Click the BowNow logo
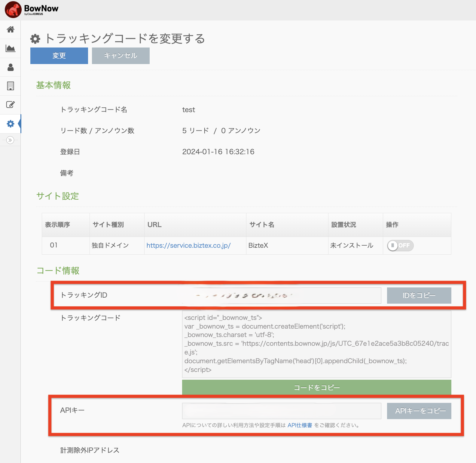 [32, 10]
